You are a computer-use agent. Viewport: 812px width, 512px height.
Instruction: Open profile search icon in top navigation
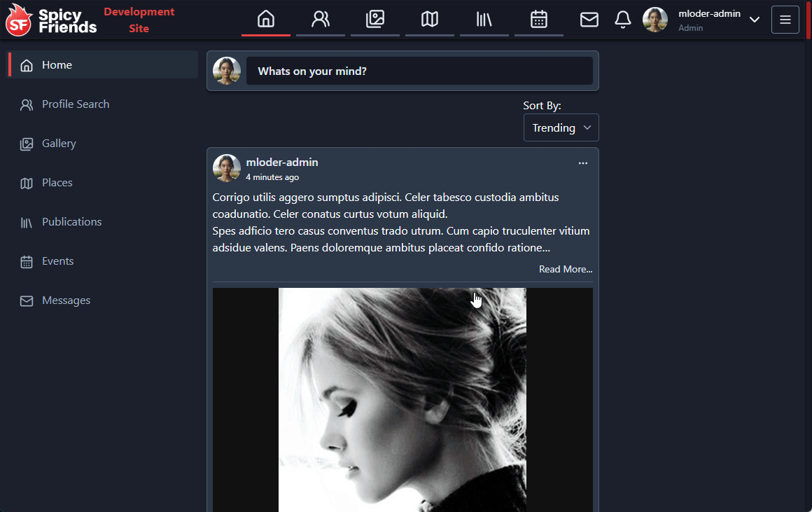pos(321,19)
